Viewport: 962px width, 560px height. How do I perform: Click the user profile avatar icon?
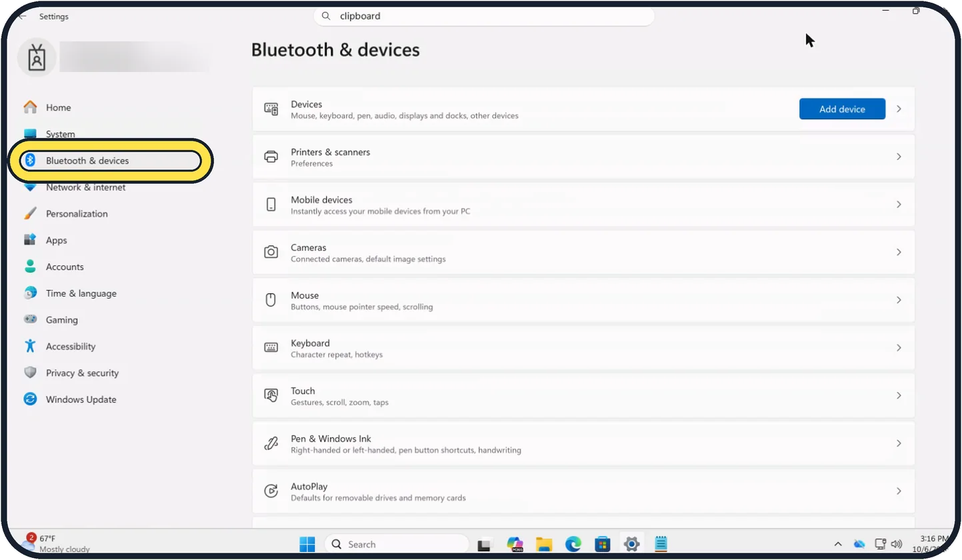pos(37,59)
